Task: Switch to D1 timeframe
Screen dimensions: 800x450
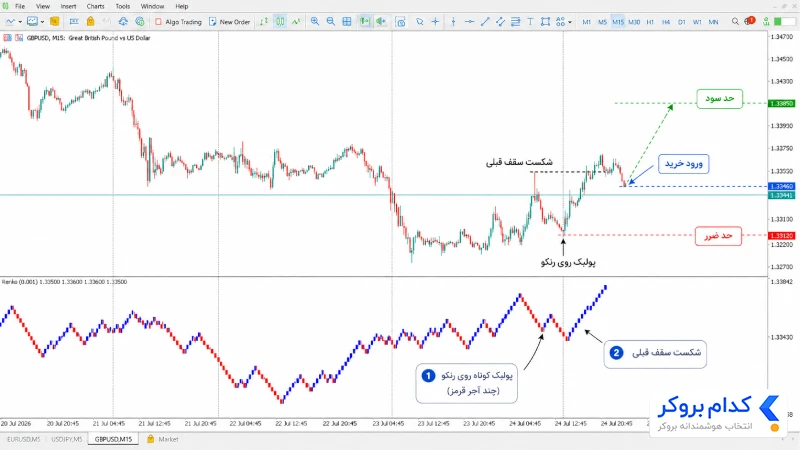Action: coord(682,22)
